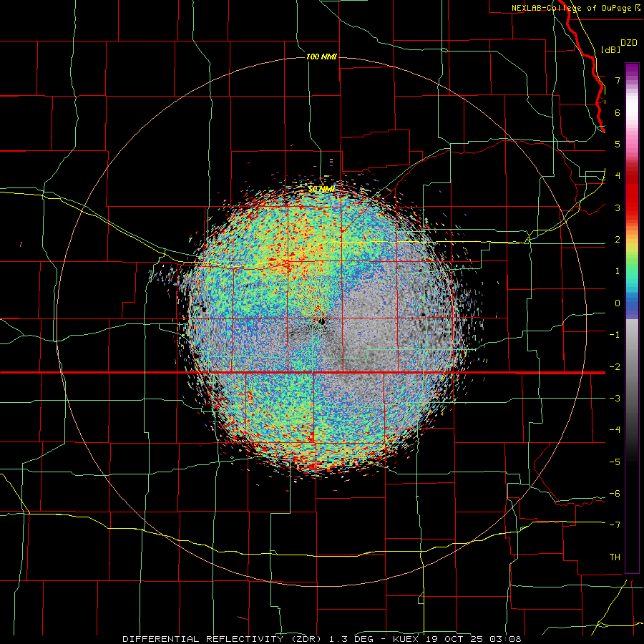Select the 0 dB tick on color scale
Screen dimensions: 644x644
point(618,303)
